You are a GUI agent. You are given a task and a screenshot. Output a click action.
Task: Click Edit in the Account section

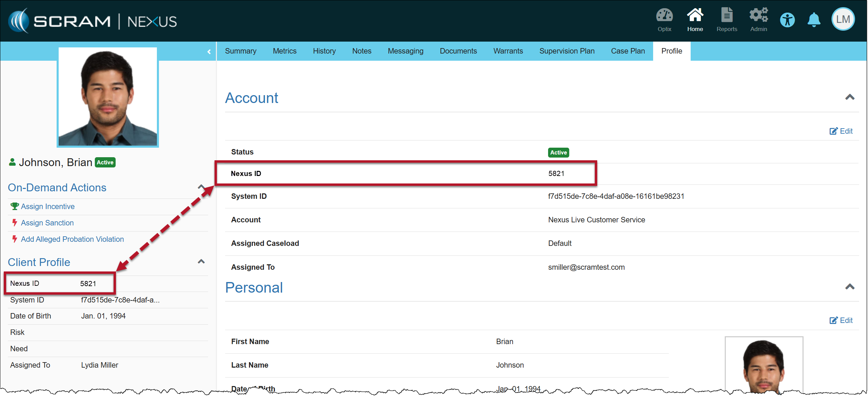[841, 131]
